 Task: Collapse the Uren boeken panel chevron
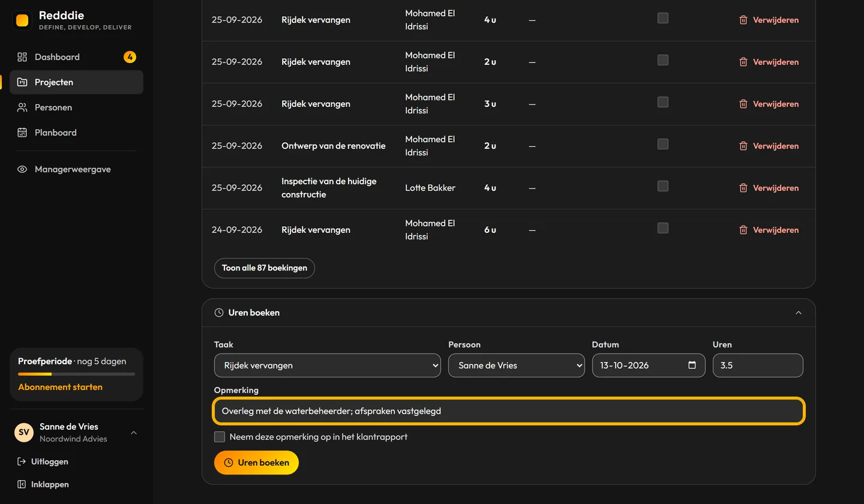[799, 313]
